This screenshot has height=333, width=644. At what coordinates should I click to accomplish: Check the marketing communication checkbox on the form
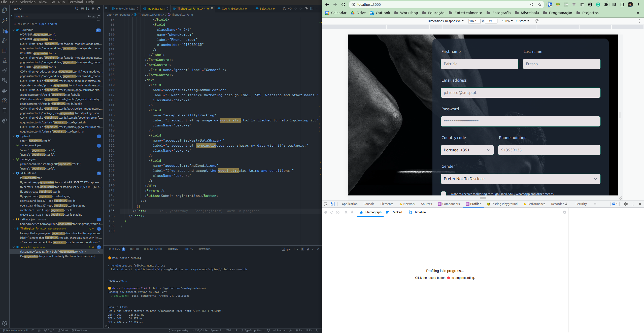coord(444,194)
